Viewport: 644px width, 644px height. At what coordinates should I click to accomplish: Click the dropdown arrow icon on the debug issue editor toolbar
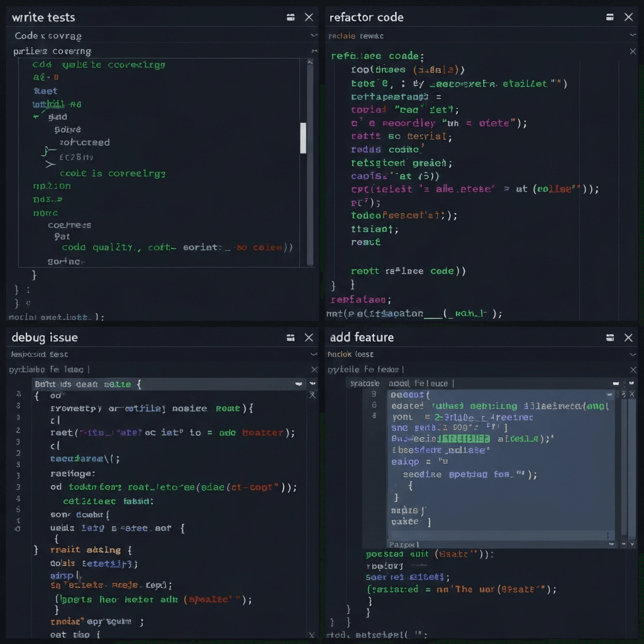coord(299,383)
